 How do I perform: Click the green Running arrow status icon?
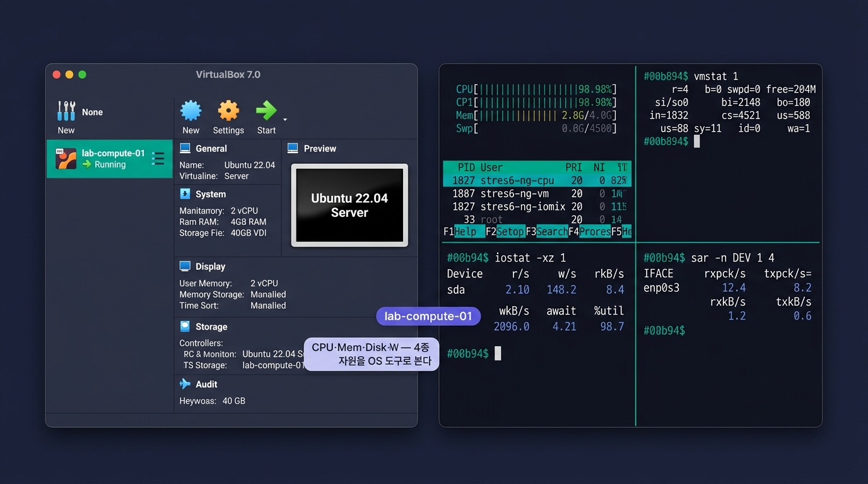pyautogui.click(x=87, y=164)
